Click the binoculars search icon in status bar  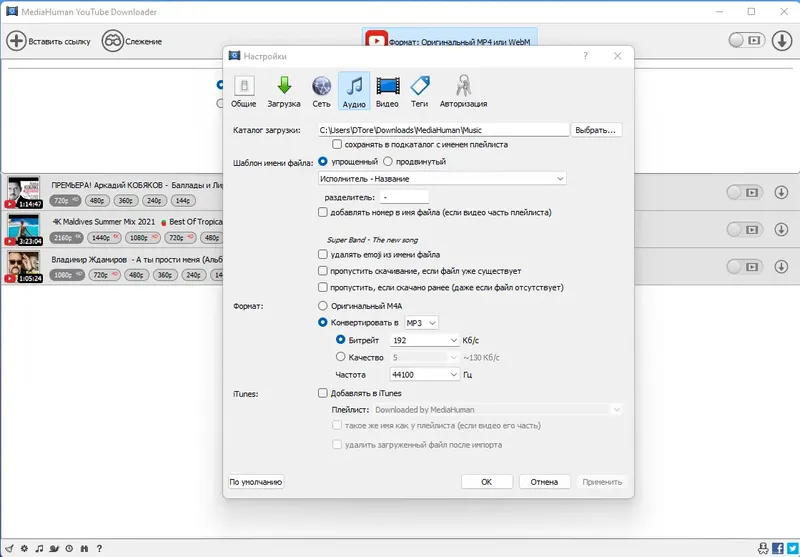point(84,548)
